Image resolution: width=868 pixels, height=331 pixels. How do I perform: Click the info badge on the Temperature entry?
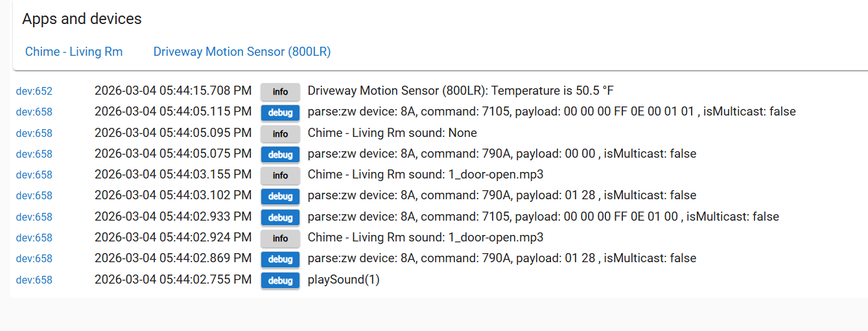[x=280, y=92]
